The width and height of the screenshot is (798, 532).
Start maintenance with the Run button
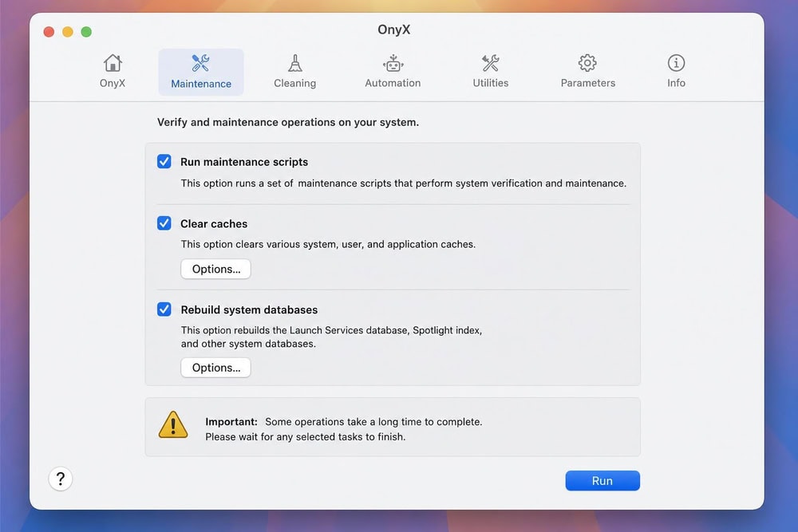pyautogui.click(x=602, y=481)
